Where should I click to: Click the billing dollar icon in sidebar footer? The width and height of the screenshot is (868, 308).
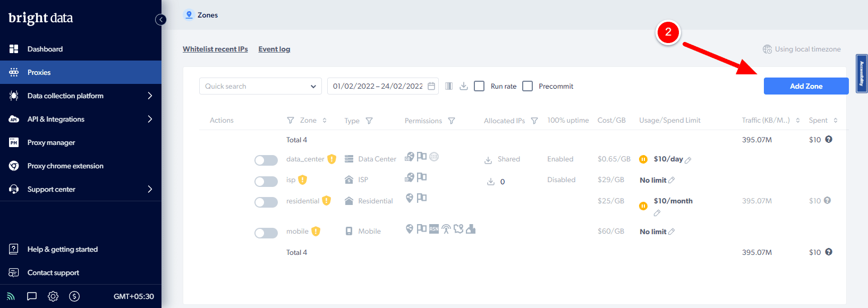74,296
